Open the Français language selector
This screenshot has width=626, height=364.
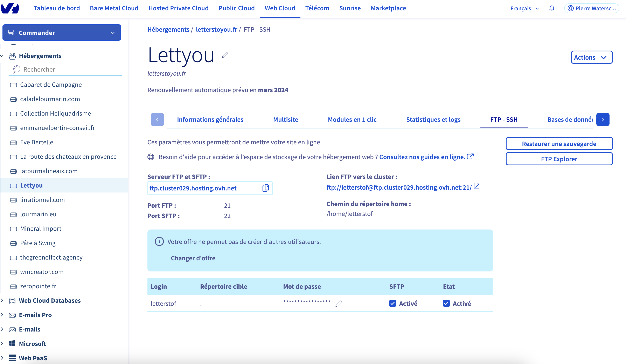(525, 8)
